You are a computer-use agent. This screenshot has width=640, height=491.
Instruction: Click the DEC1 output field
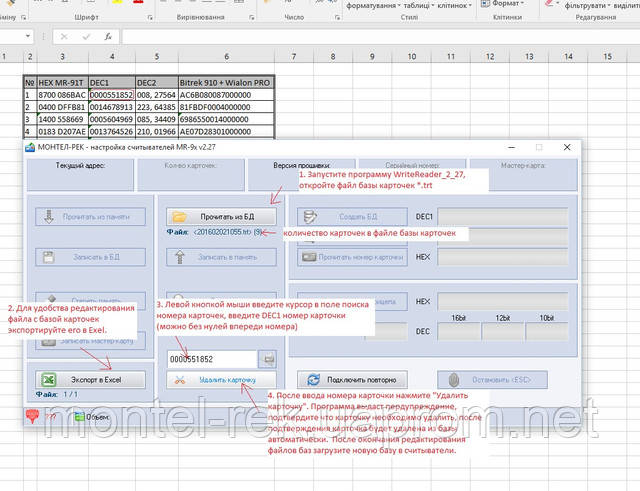[503, 217]
